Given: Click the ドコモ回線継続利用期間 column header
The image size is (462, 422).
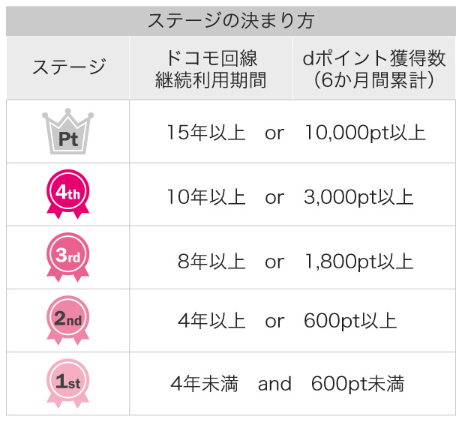Looking at the screenshot, I should 211,68.
